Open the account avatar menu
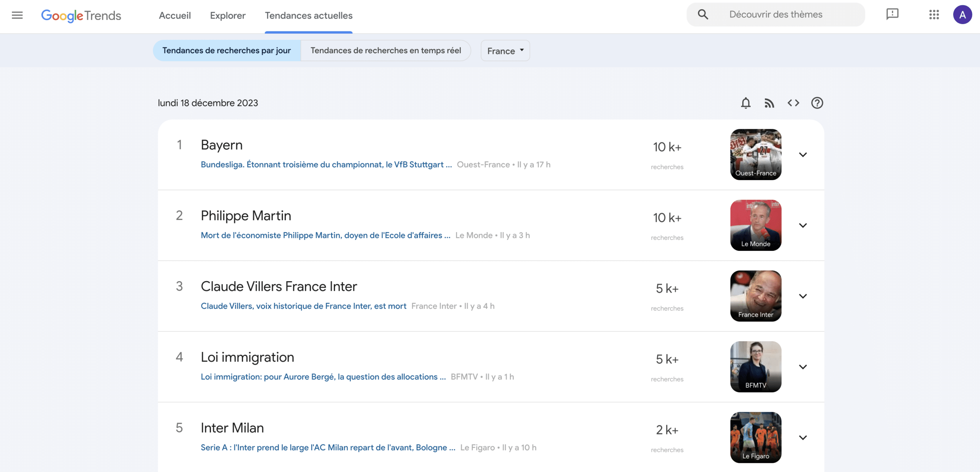Image resolution: width=980 pixels, height=472 pixels. coord(962,15)
